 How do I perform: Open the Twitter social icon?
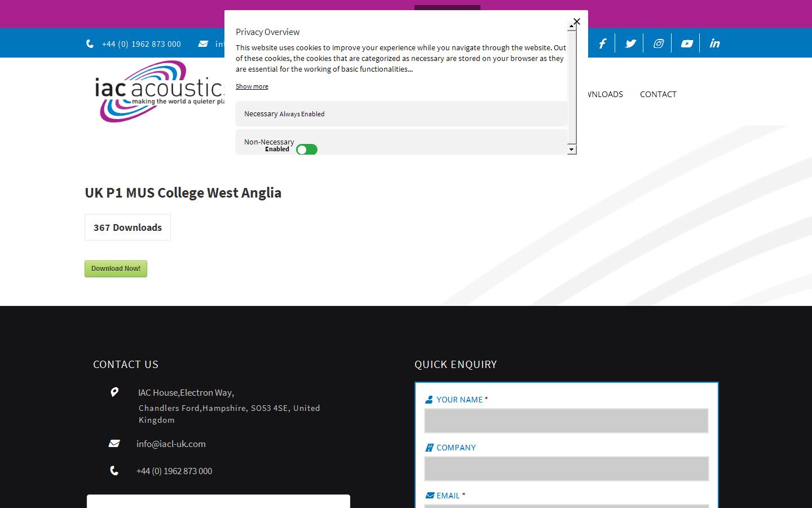click(x=630, y=43)
